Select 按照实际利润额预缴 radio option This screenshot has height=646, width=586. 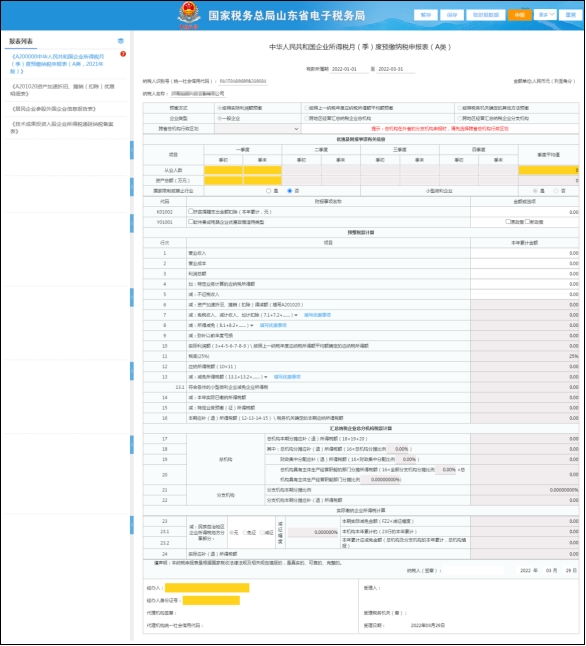pyautogui.click(x=220, y=108)
